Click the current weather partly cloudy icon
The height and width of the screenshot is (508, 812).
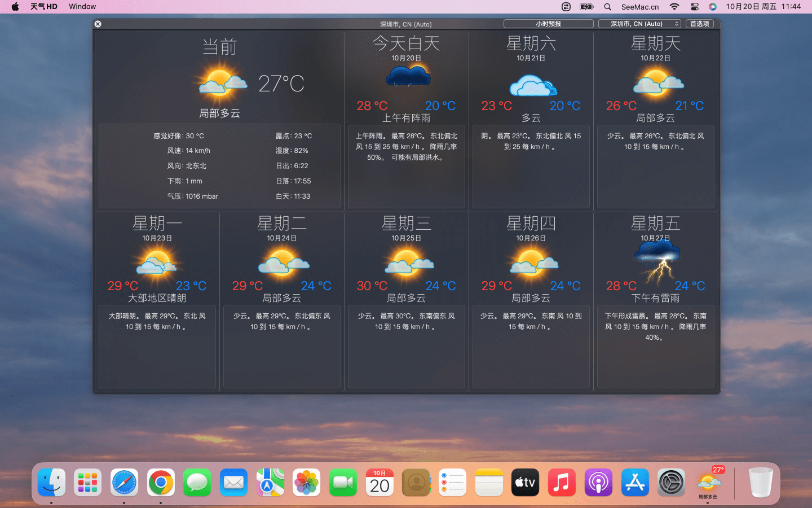tap(223, 82)
